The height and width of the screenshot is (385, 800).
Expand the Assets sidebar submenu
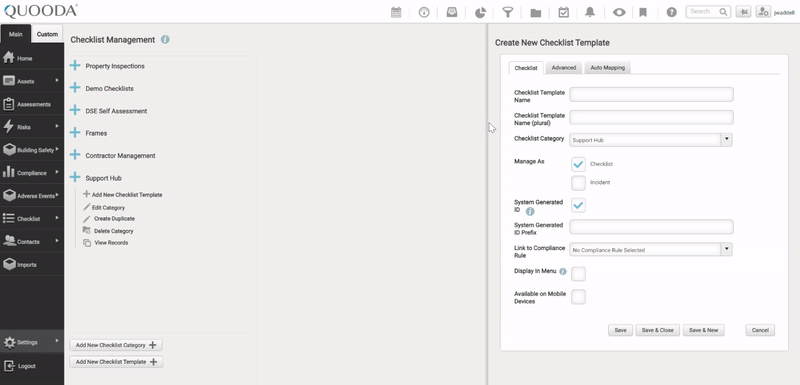pyautogui.click(x=57, y=81)
